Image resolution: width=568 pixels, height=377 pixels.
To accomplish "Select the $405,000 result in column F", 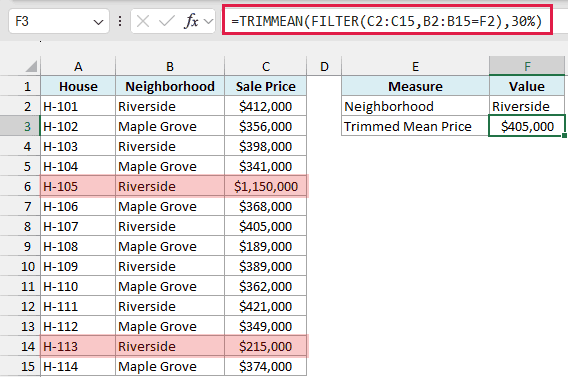I will tap(527, 126).
